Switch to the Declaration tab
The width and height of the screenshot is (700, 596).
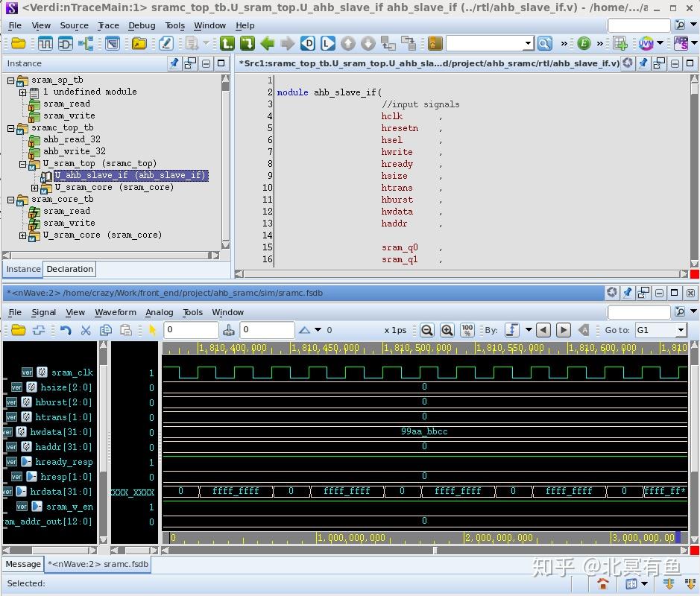pos(69,269)
